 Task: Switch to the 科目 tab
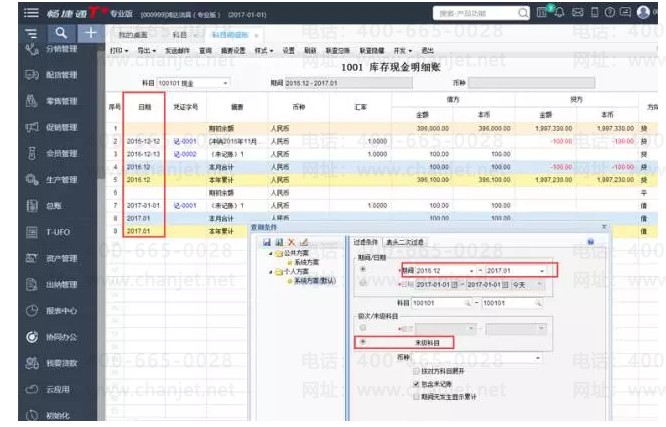(x=180, y=35)
